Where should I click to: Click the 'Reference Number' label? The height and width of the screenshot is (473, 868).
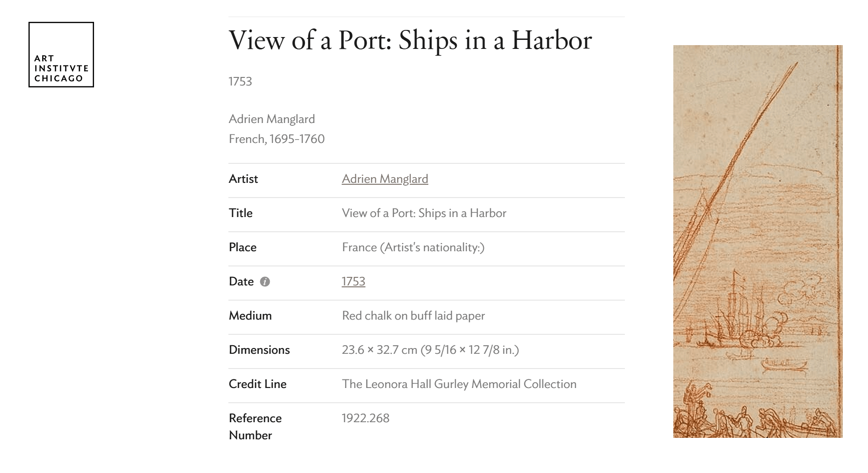click(x=255, y=426)
